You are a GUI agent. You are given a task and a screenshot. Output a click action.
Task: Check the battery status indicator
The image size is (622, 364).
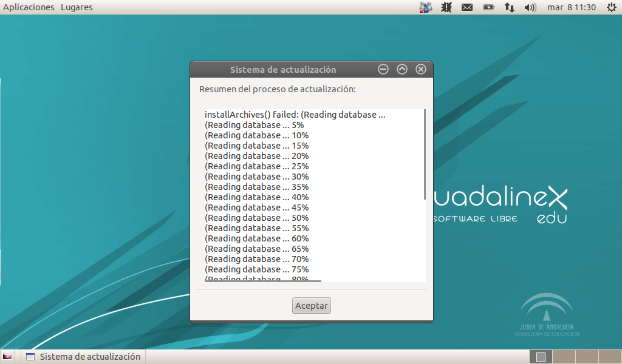click(x=488, y=7)
